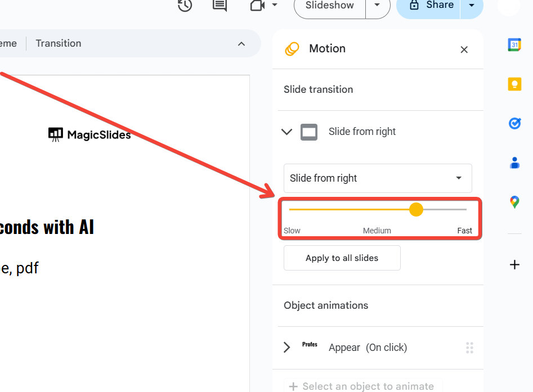The width and height of the screenshot is (533, 392).
Task: Open Google Calendar in side panel
Action: click(x=514, y=45)
